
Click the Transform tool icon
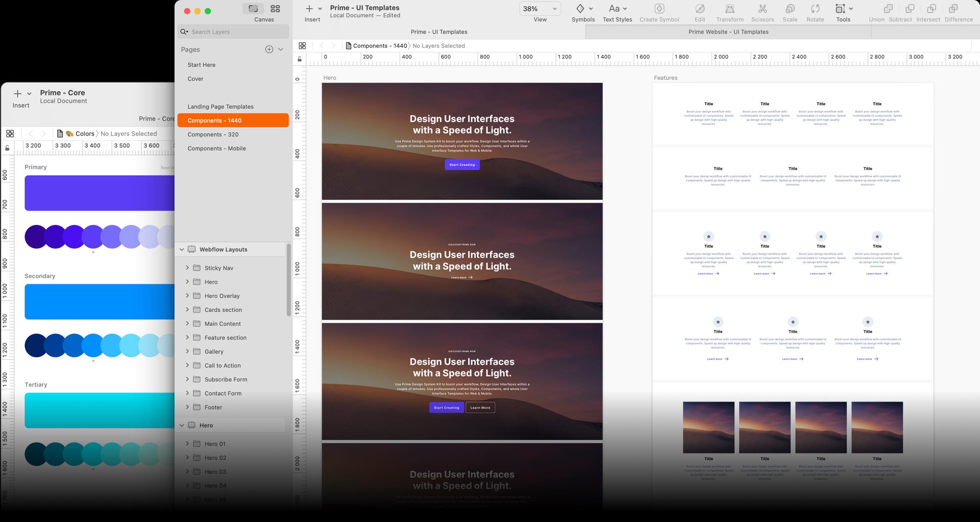[730, 9]
